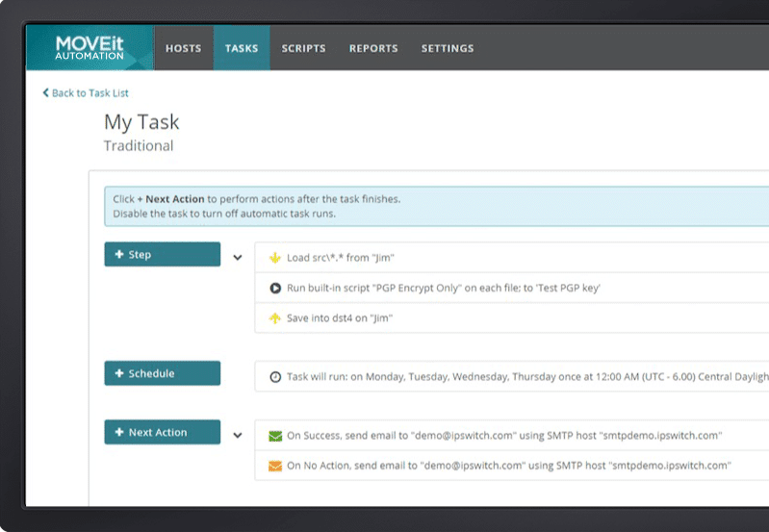Select the Tasks tab

242,48
